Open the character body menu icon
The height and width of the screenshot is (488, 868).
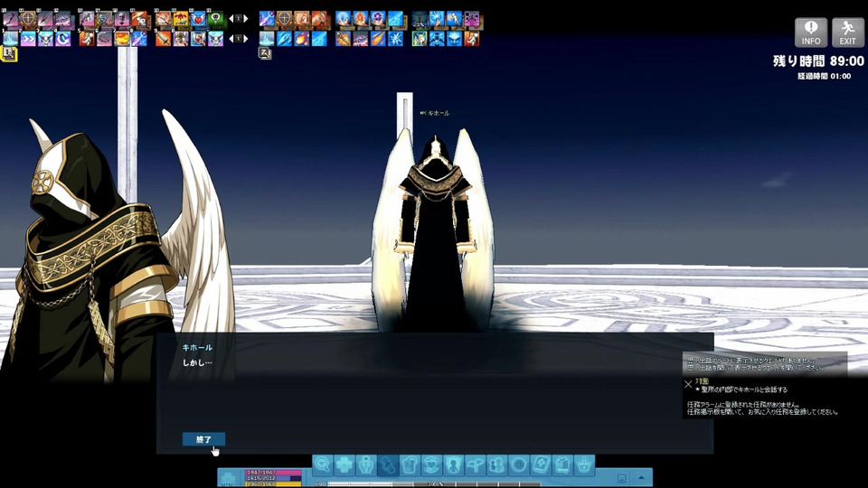(x=366, y=465)
